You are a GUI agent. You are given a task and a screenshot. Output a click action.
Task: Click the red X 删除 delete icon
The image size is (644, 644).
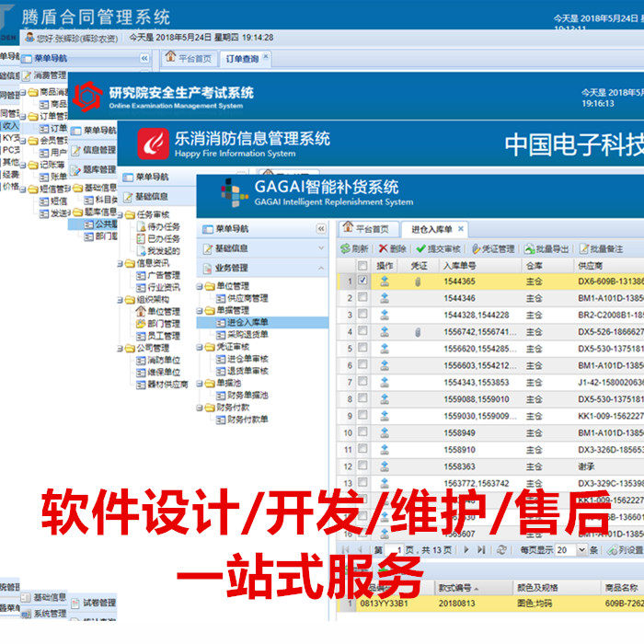(383, 248)
